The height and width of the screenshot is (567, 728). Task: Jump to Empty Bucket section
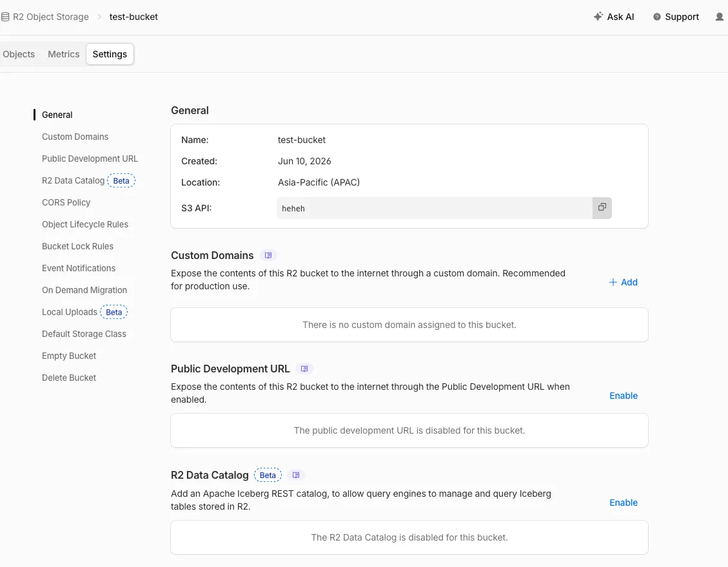(69, 356)
